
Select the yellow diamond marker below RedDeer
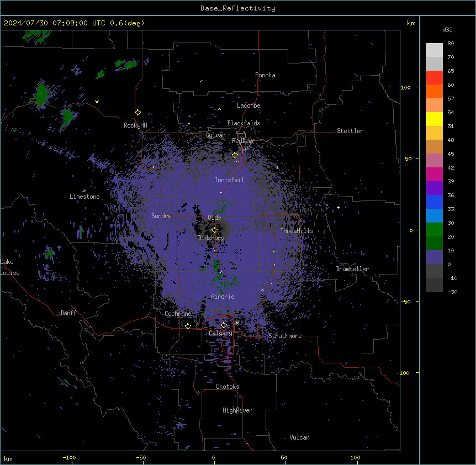235,155
